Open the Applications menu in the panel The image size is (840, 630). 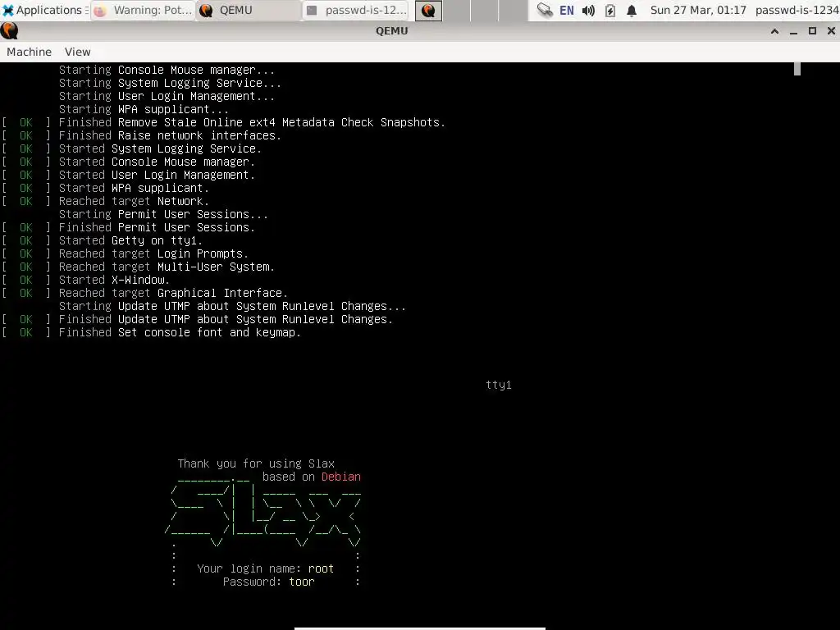[x=44, y=10]
